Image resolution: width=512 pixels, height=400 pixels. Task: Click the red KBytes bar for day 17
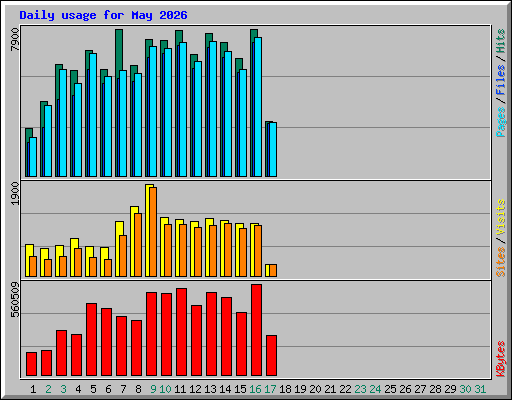click(x=271, y=356)
